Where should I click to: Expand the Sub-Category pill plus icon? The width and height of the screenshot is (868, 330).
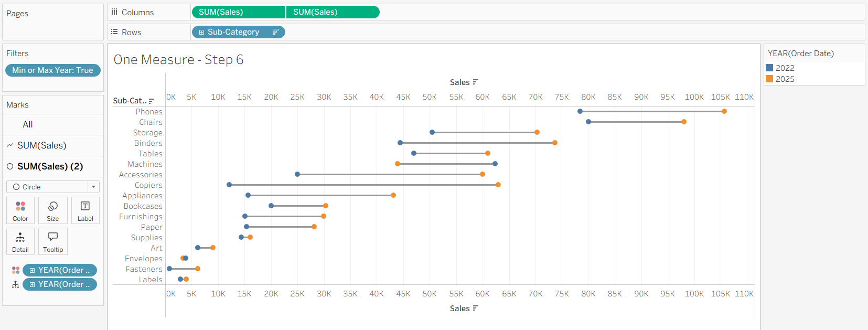[201, 32]
